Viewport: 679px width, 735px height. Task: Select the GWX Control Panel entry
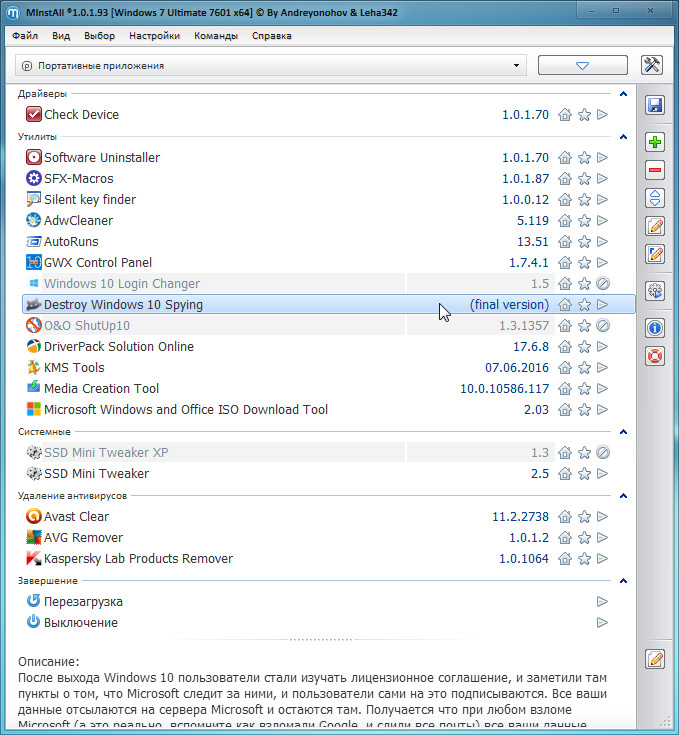[x=98, y=262]
